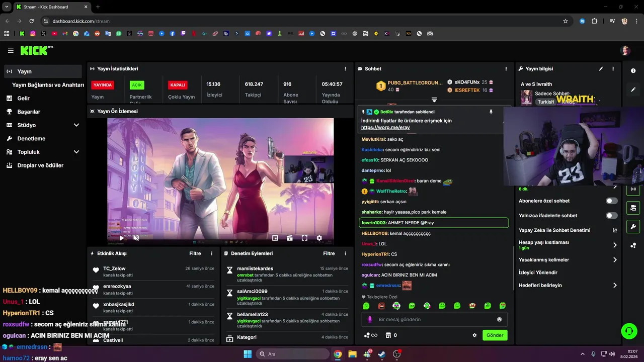Filter the Denetim Eylemleri list
The image size is (644, 362).
pyautogui.click(x=329, y=253)
